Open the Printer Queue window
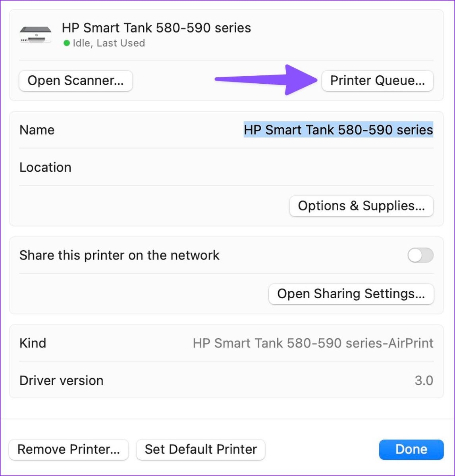This screenshot has height=476, width=455. pyautogui.click(x=377, y=81)
